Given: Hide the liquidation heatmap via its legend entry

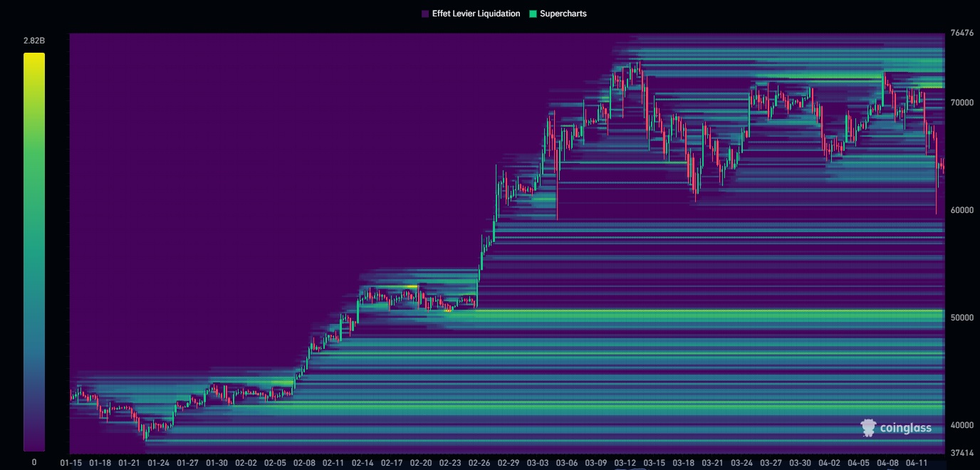Looking at the screenshot, I should tap(471, 13).
